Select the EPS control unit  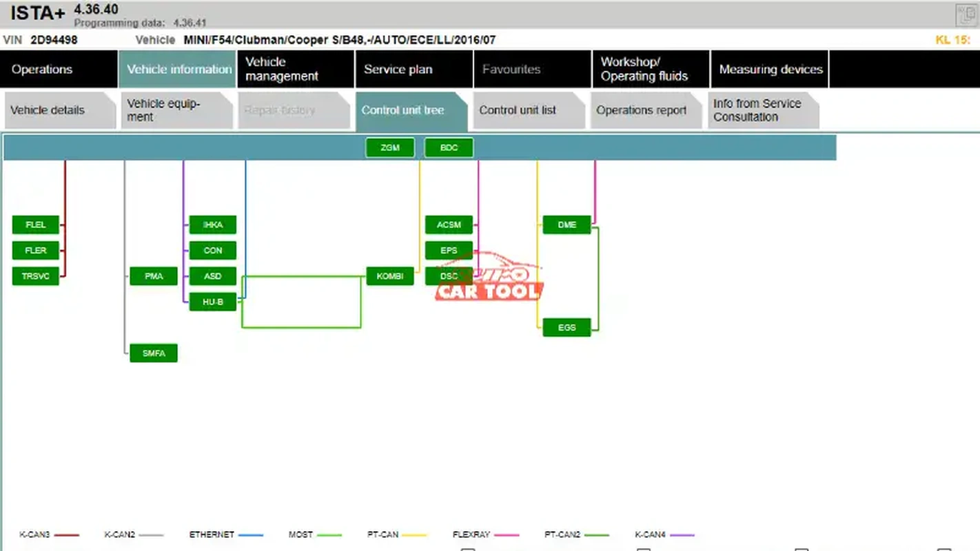[449, 250]
